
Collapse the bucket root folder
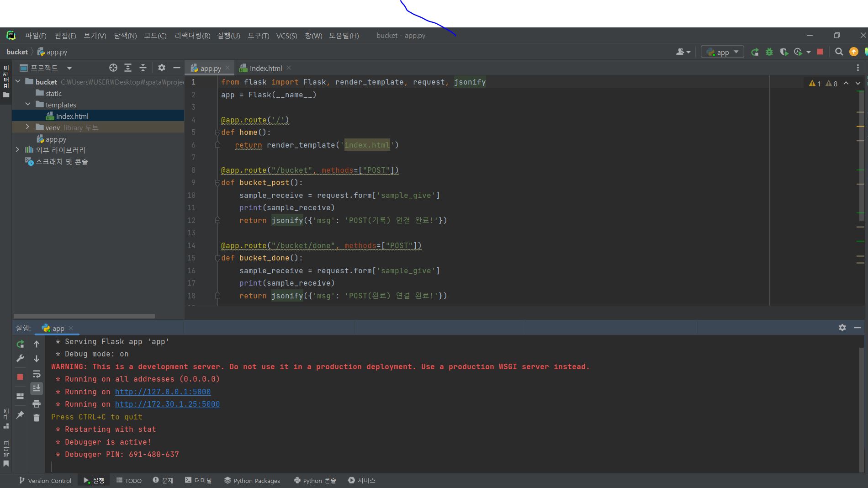pyautogui.click(x=18, y=81)
